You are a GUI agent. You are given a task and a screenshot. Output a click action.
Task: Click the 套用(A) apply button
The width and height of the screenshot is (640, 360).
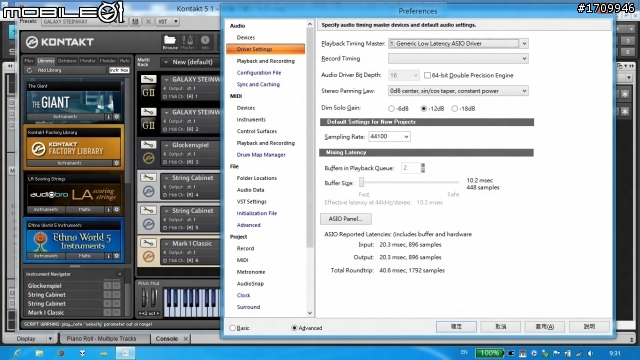(x=544, y=327)
